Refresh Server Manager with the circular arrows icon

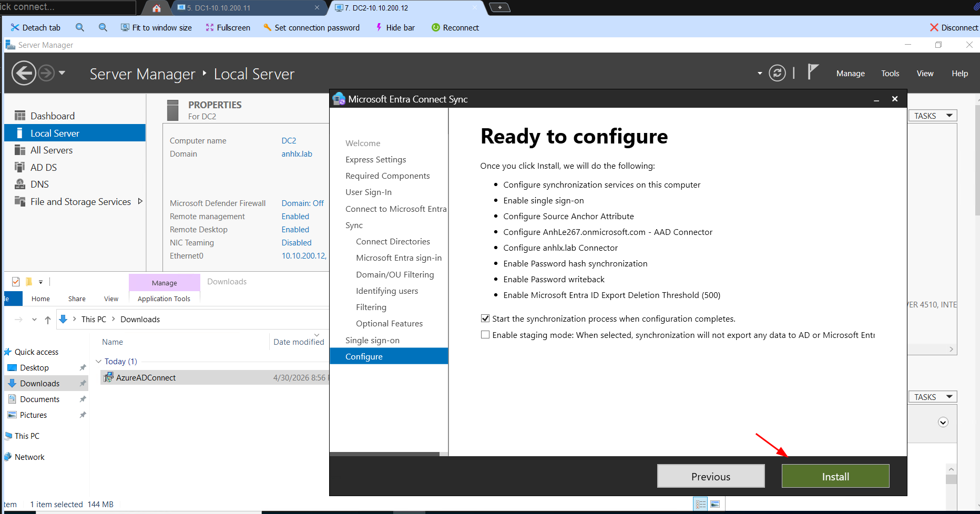tap(777, 73)
